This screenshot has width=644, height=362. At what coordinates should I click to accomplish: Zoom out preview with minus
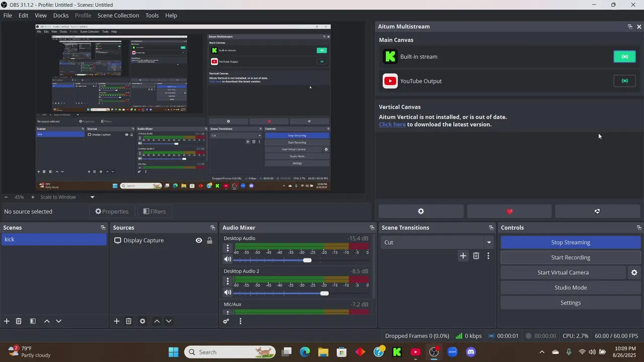pyautogui.click(x=6, y=197)
